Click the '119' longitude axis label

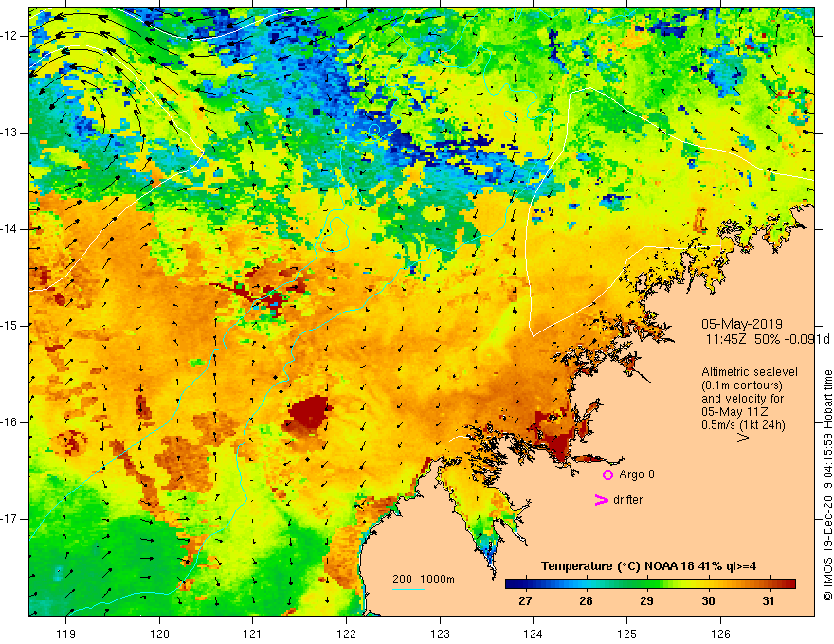pyautogui.click(x=66, y=634)
